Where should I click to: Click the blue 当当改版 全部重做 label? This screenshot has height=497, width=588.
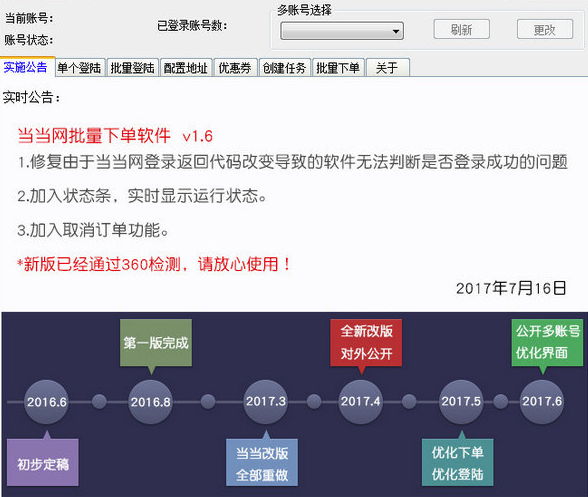(x=262, y=462)
